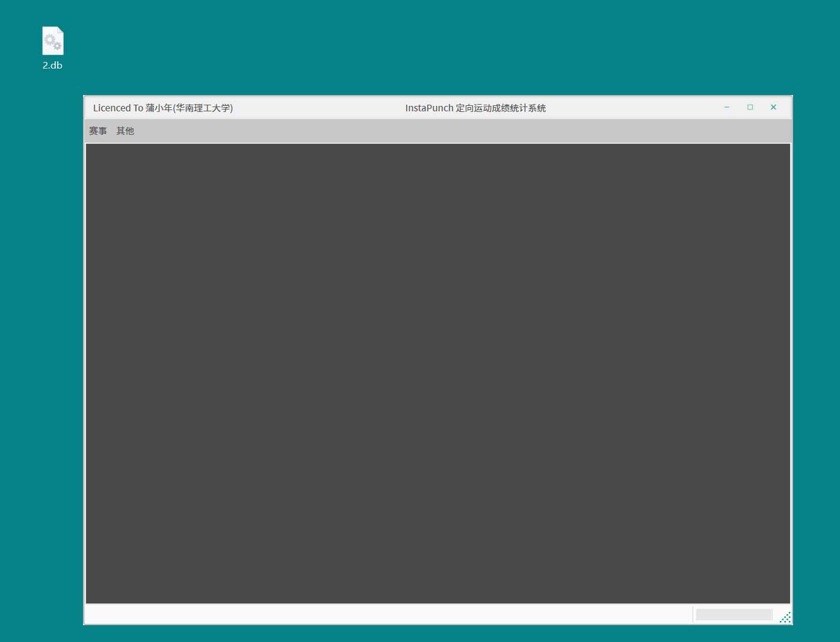This screenshot has width=840, height=642.
Task: Click the 2.db file name label
Action: click(52, 66)
